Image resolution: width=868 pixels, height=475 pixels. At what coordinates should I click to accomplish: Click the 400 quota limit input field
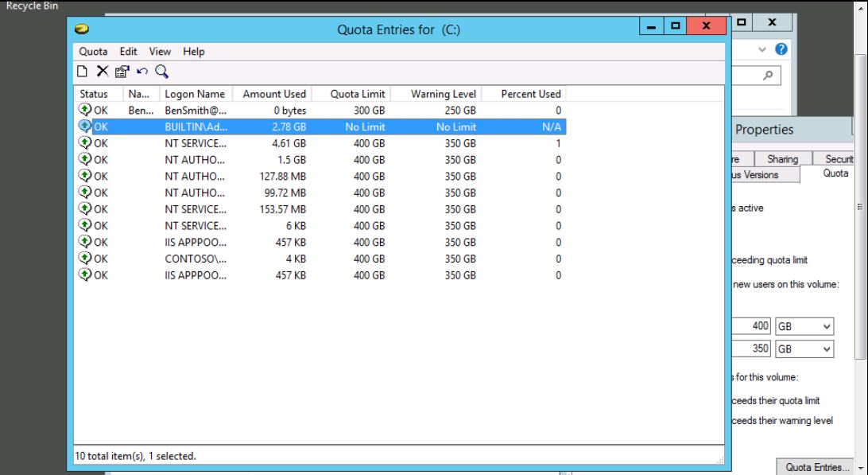click(751, 326)
